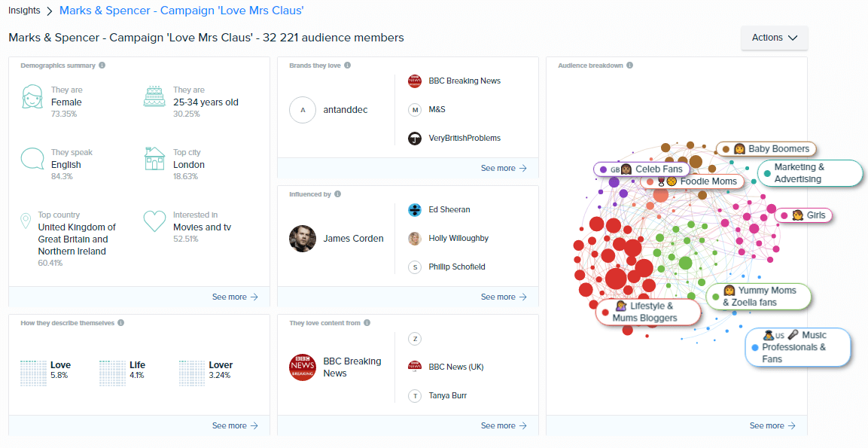Show info for Audience breakdown
This screenshot has height=448, width=868.
coord(629,66)
